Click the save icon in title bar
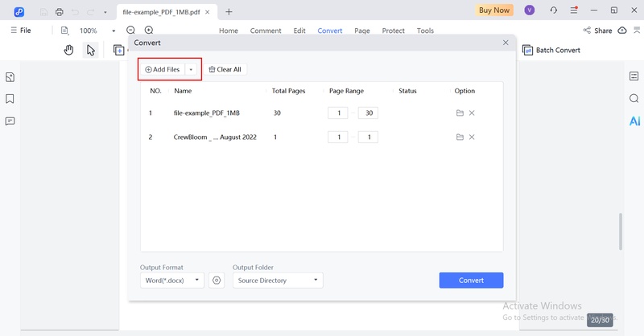Screen dimensions: 644x336 43,12
